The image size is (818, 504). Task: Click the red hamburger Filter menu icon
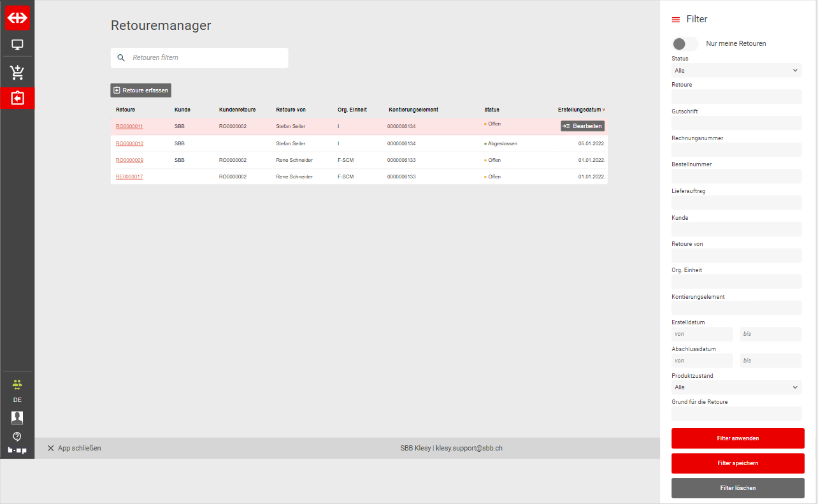click(676, 20)
